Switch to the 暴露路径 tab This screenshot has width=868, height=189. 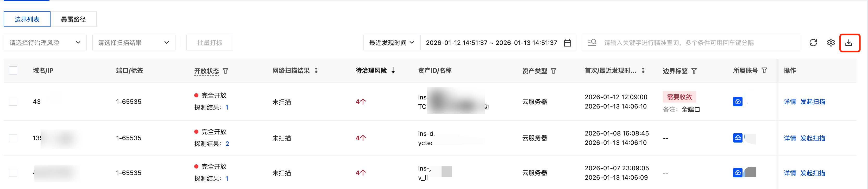(73, 19)
